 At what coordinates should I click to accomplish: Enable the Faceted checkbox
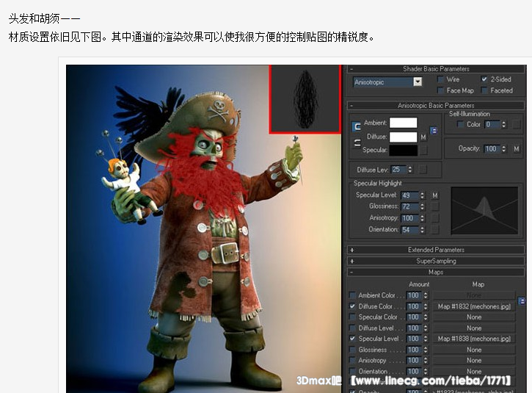[484, 90]
